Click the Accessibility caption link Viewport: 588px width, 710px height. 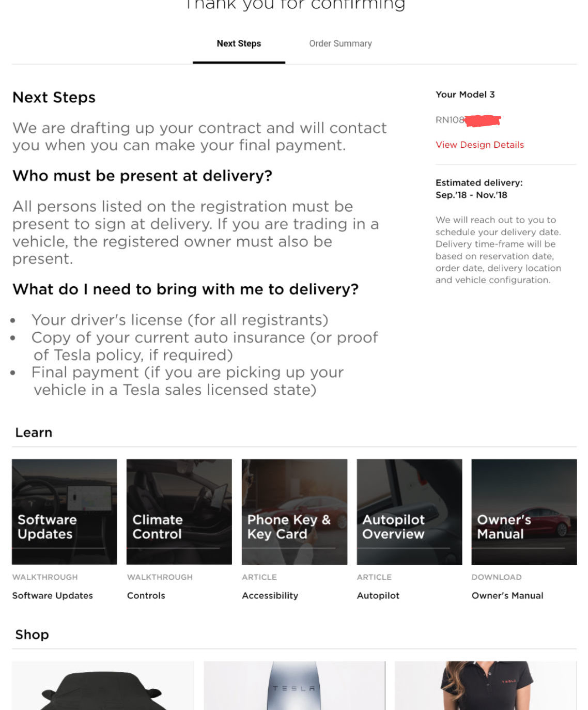(x=270, y=595)
